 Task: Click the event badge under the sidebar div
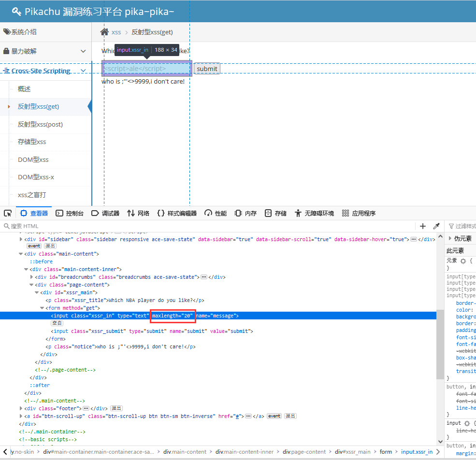[x=34, y=246]
